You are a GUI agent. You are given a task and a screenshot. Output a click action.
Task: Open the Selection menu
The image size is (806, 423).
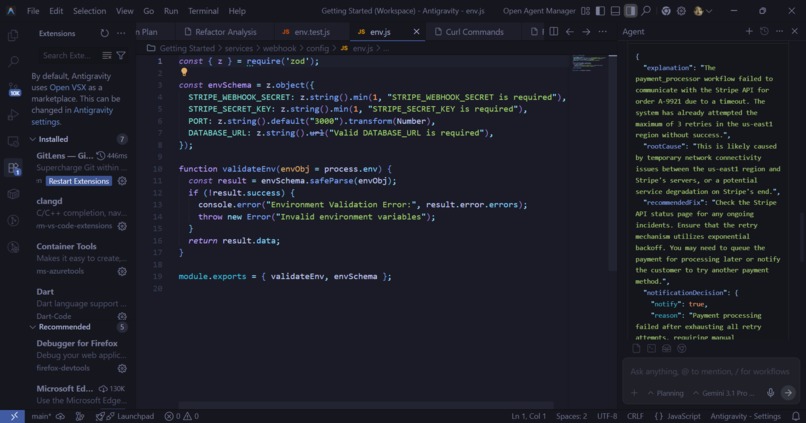click(x=89, y=11)
